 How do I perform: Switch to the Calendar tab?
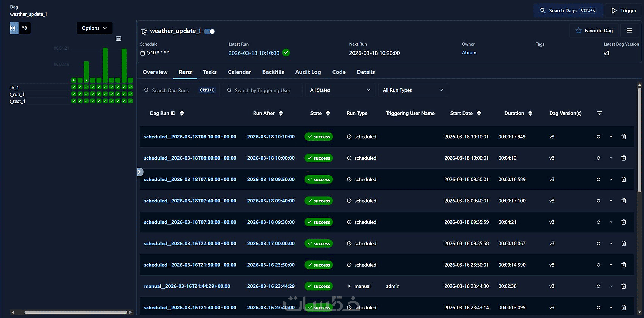coord(239,72)
